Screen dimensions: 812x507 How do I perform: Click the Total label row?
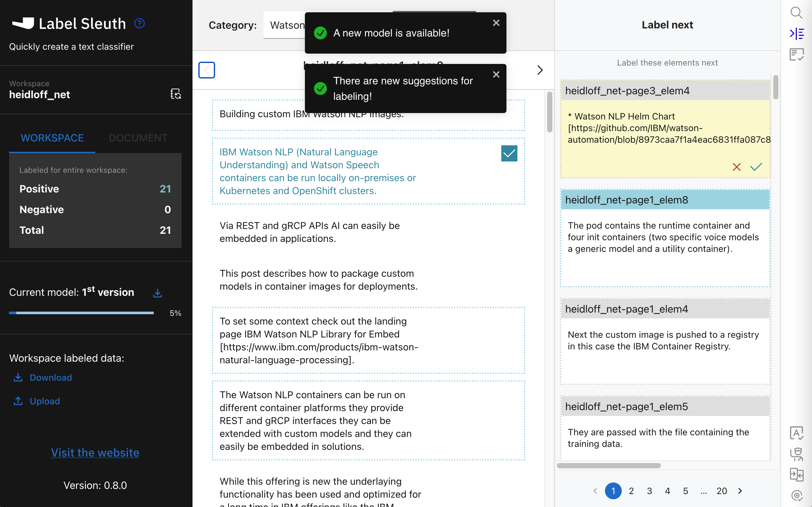click(x=95, y=230)
